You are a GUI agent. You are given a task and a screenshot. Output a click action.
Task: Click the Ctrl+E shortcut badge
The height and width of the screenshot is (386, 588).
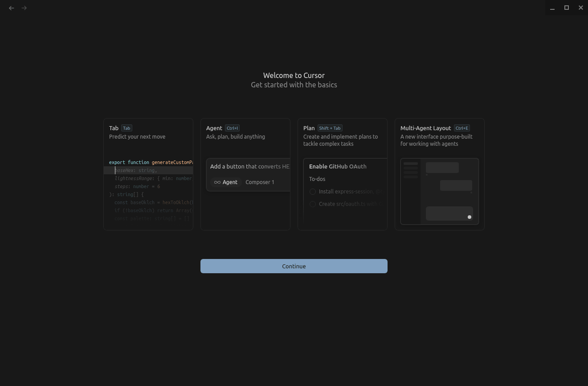pos(461,128)
